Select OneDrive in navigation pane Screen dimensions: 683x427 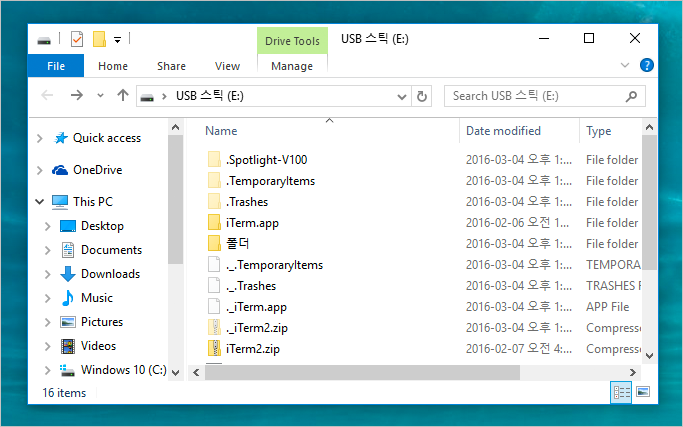(98, 170)
